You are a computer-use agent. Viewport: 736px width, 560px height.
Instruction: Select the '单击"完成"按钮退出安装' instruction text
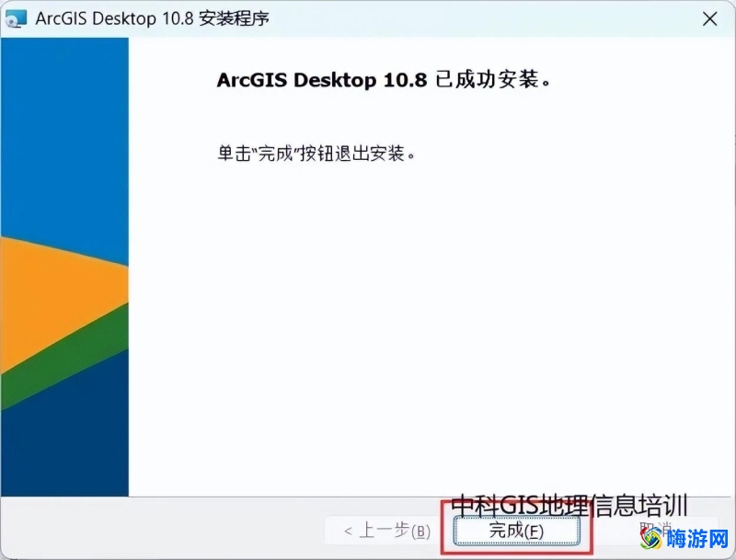click(316, 153)
